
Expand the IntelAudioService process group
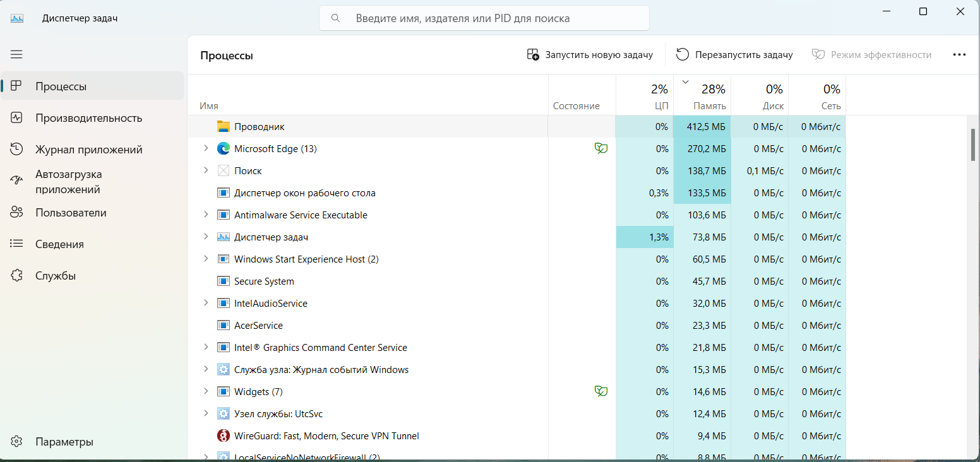[205, 303]
